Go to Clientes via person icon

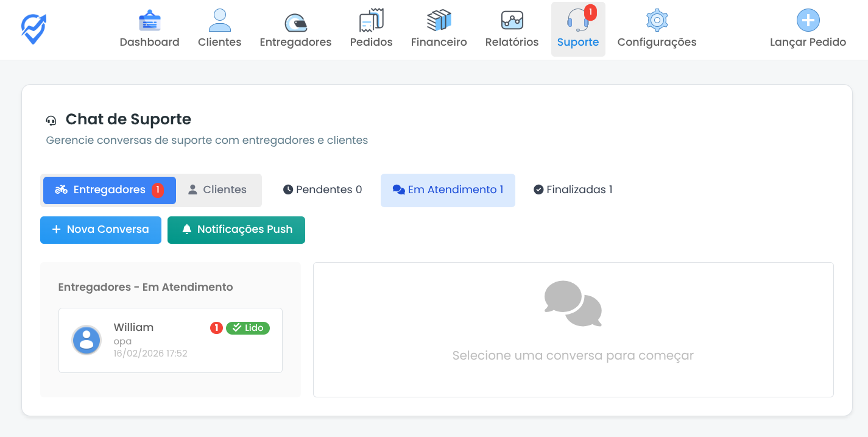219,21
